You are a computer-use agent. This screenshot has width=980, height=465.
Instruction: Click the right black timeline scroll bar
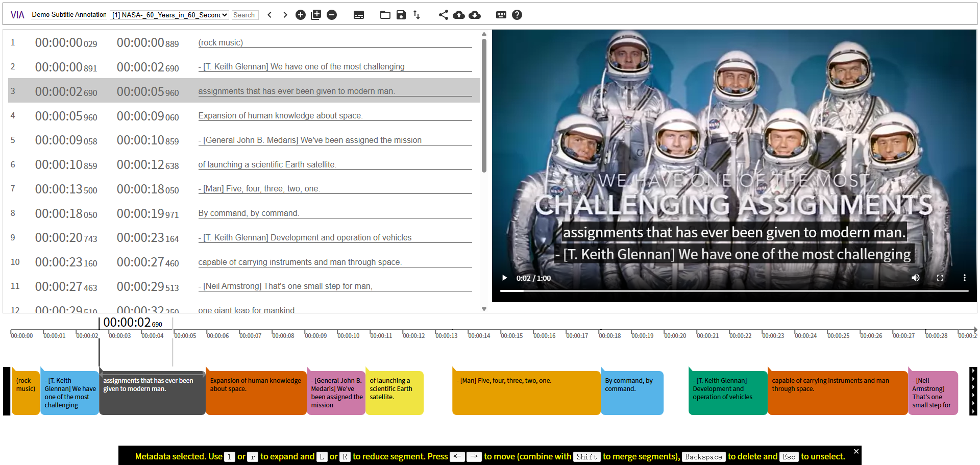coord(973,391)
